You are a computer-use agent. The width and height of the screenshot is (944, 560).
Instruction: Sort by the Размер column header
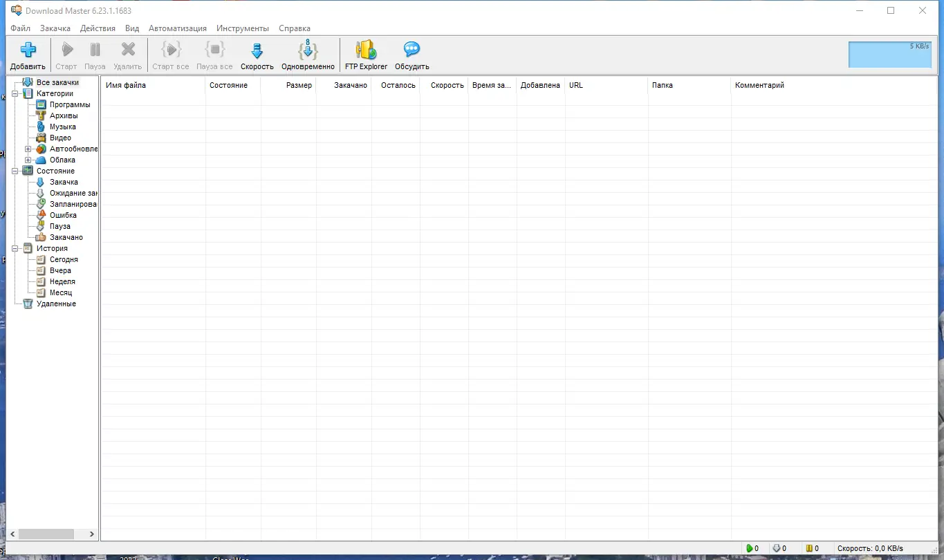tap(288, 85)
